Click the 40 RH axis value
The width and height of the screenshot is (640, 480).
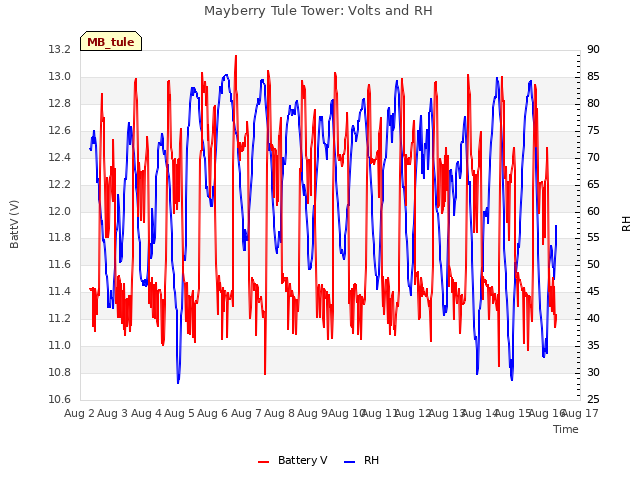pyautogui.click(x=593, y=318)
